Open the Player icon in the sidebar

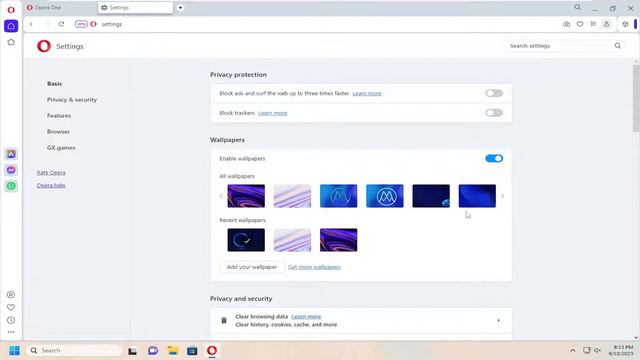click(x=11, y=294)
